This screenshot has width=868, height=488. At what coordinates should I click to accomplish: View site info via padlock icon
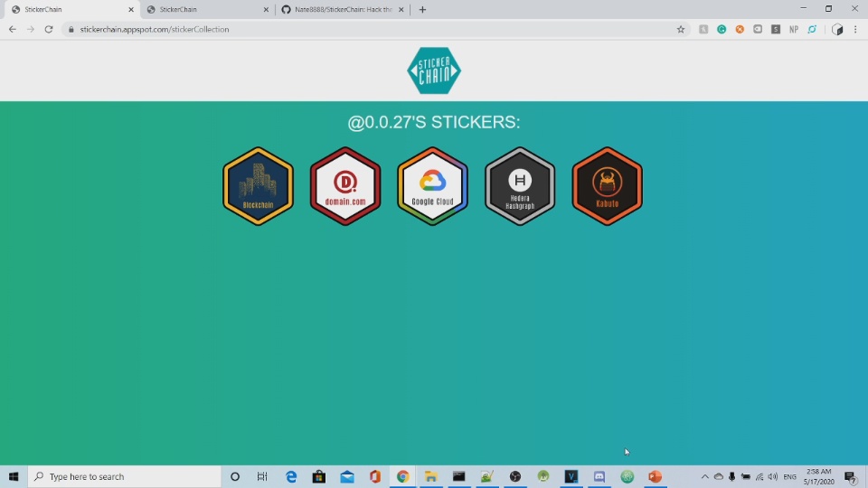71,29
